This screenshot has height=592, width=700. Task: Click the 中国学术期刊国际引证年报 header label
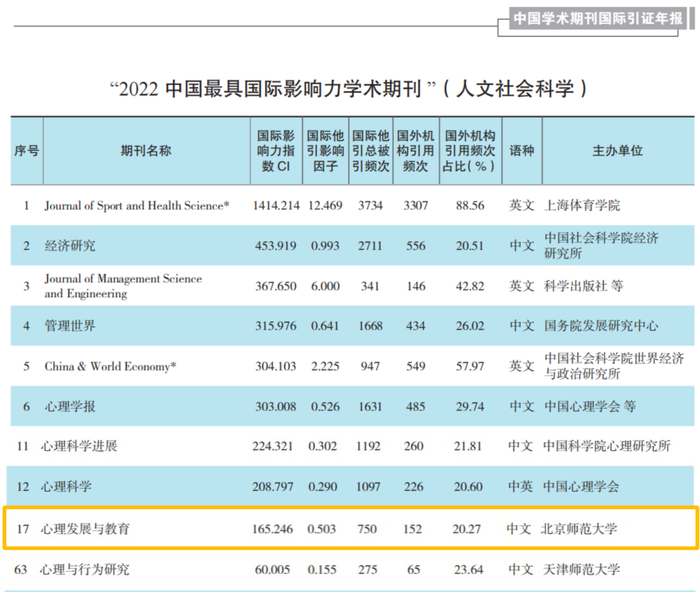point(598,19)
